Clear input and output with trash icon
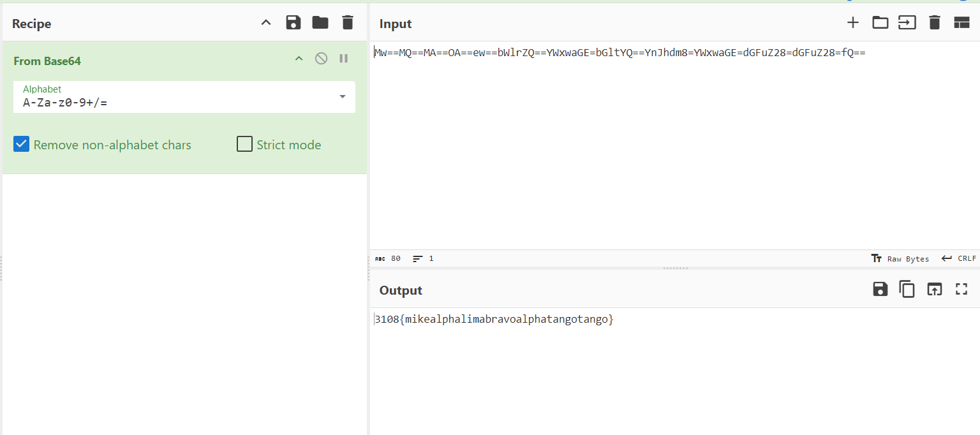The height and width of the screenshot is (435, 980). (x=935, y=23)
